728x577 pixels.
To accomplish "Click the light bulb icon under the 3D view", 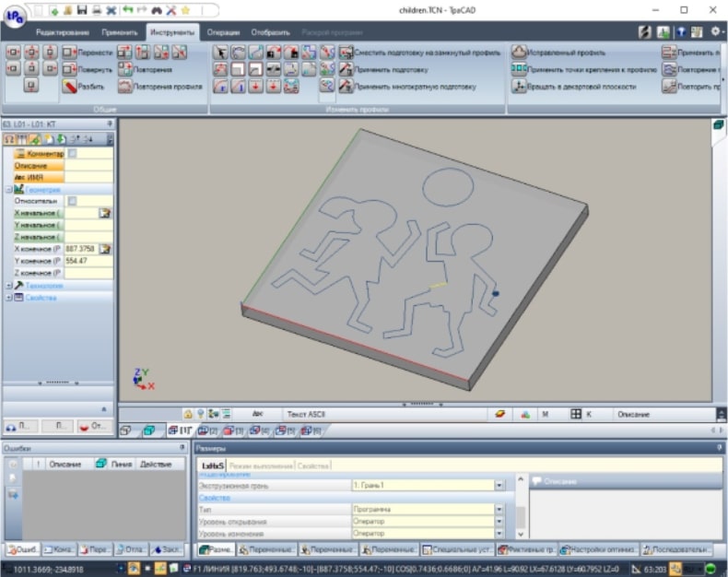I will [201, 414].
